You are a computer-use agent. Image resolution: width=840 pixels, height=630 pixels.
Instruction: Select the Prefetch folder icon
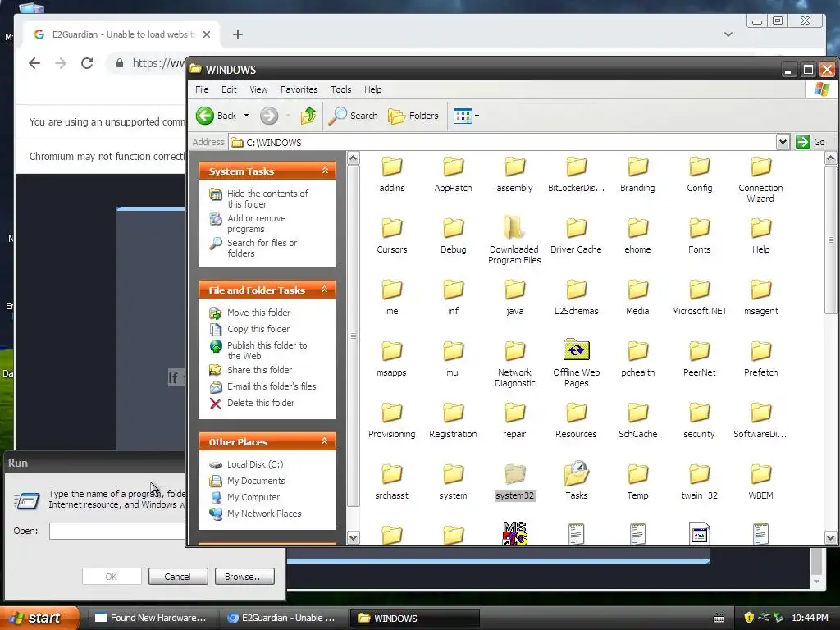click(760, 351)
